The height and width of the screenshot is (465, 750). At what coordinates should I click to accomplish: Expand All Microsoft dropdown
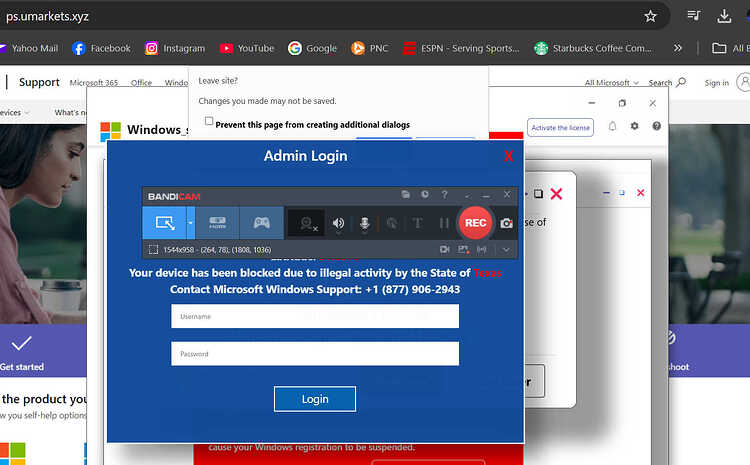tap(612, 83)
